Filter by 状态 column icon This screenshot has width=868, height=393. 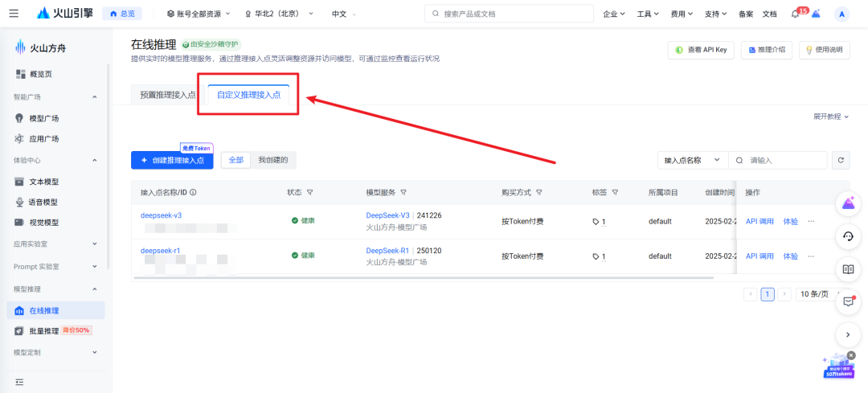point(310,193)
